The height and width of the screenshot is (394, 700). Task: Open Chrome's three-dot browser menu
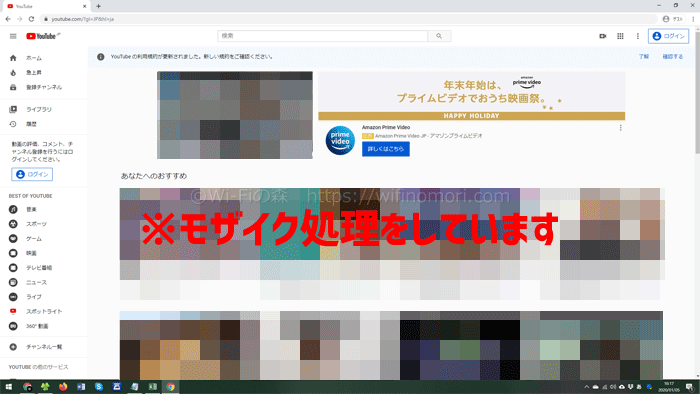coord(693,19)
